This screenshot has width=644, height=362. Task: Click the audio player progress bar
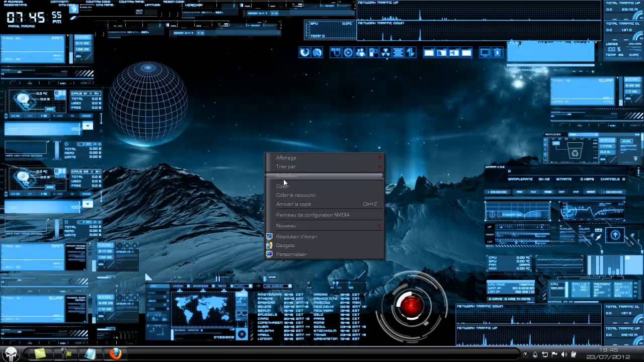click(x=555, y=198)
